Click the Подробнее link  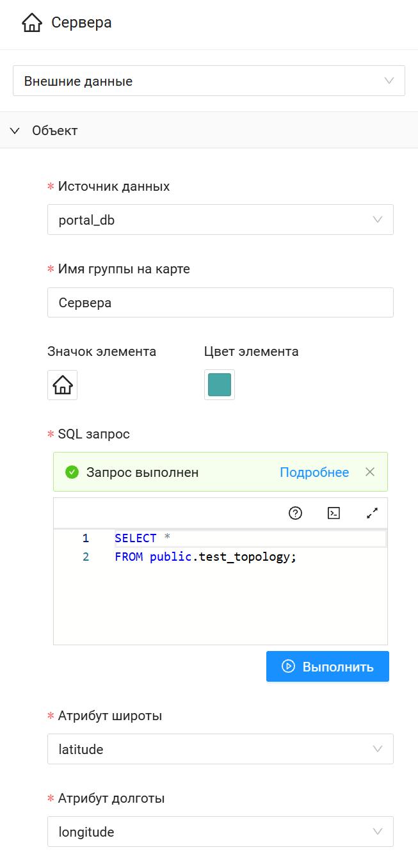314,472
